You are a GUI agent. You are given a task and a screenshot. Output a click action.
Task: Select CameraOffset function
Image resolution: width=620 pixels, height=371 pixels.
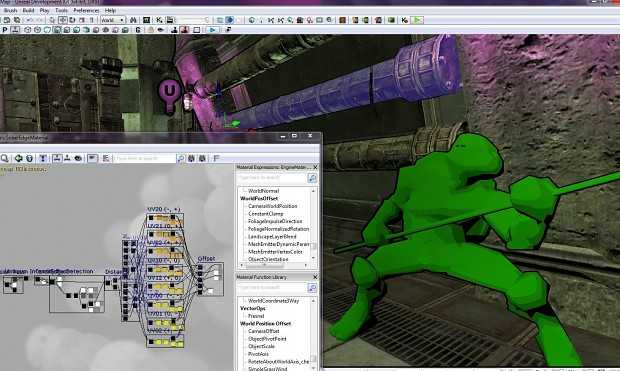(x=264, y=331)
